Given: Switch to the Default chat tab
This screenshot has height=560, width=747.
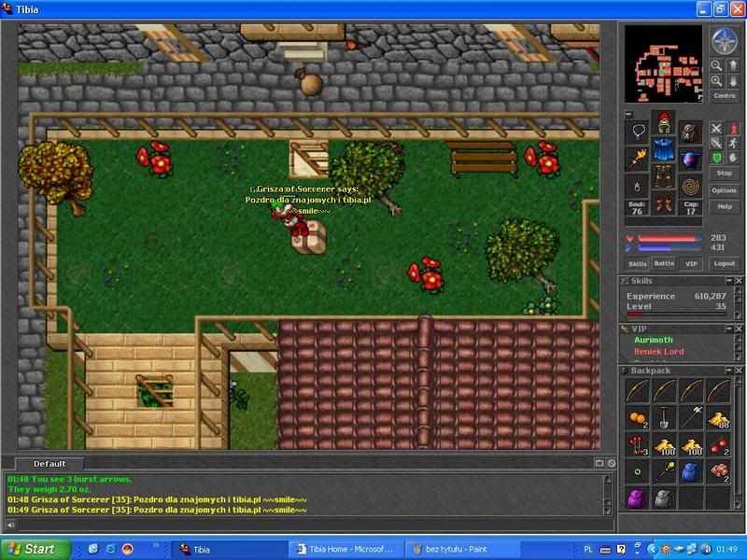Looking at the screenshot, I should coord(49,464).
